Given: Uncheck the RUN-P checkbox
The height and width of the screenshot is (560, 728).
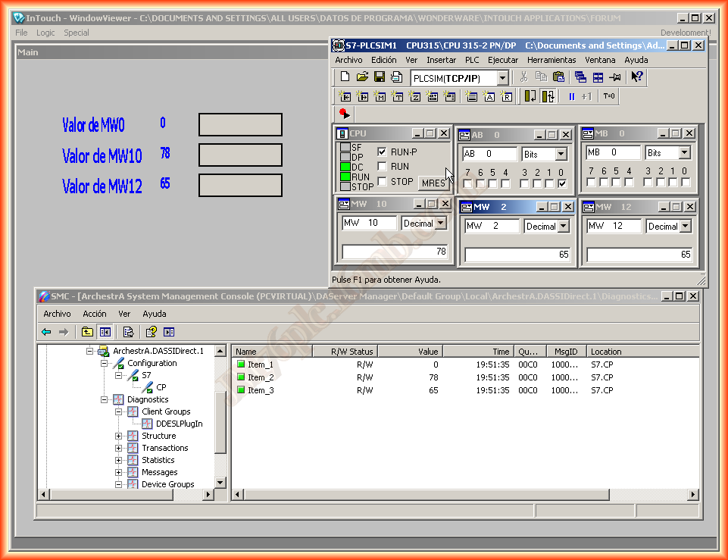Looking at the screenshot, I should click(x=383, y=152).
